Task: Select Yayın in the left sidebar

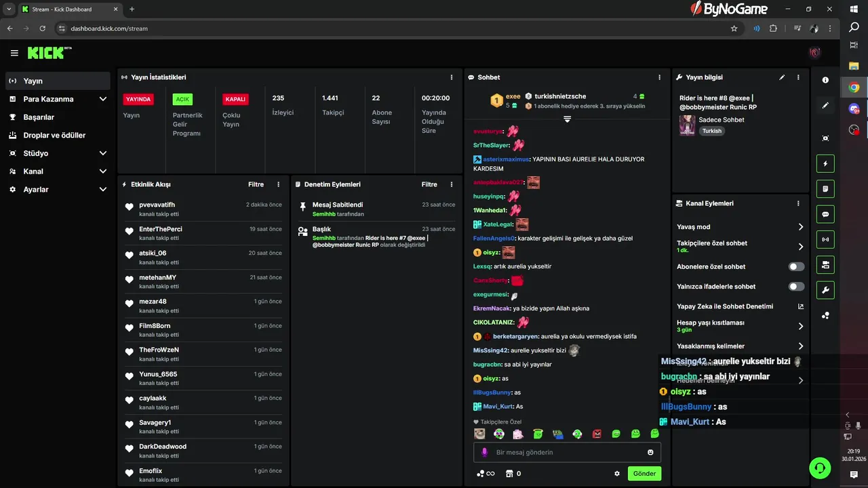Action: (57, 81)
